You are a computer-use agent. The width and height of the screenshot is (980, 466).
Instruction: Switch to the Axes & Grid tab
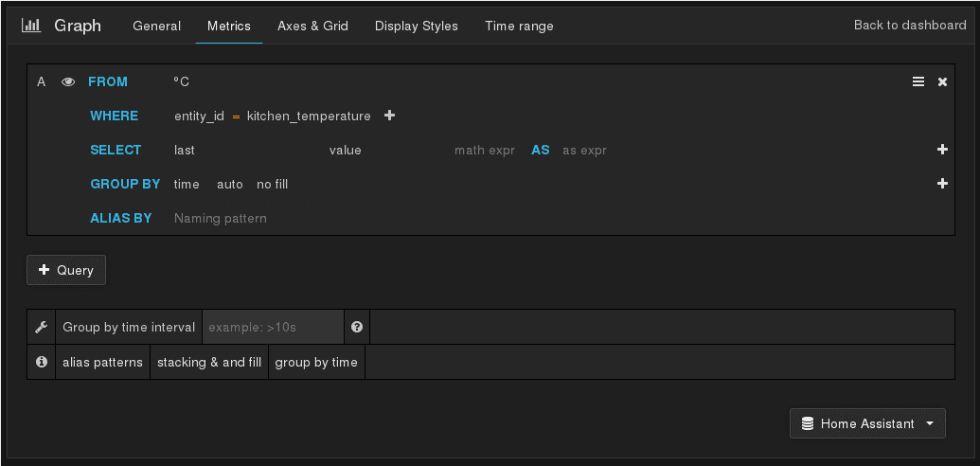(x=312, y=26)
